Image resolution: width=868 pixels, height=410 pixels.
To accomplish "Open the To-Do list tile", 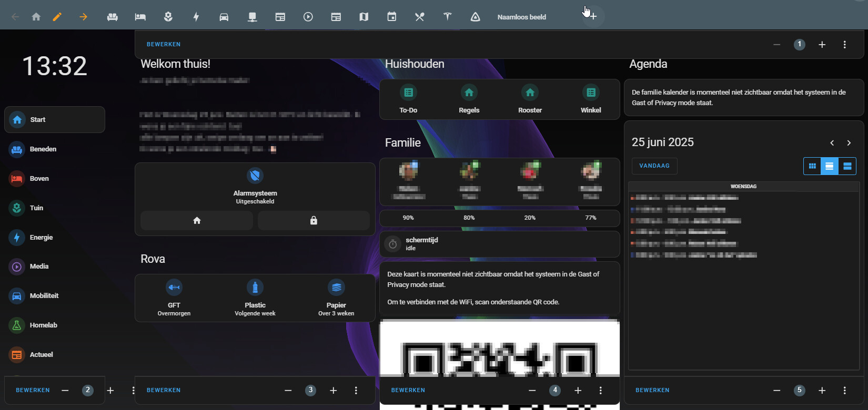I will (x=408, y=99).
